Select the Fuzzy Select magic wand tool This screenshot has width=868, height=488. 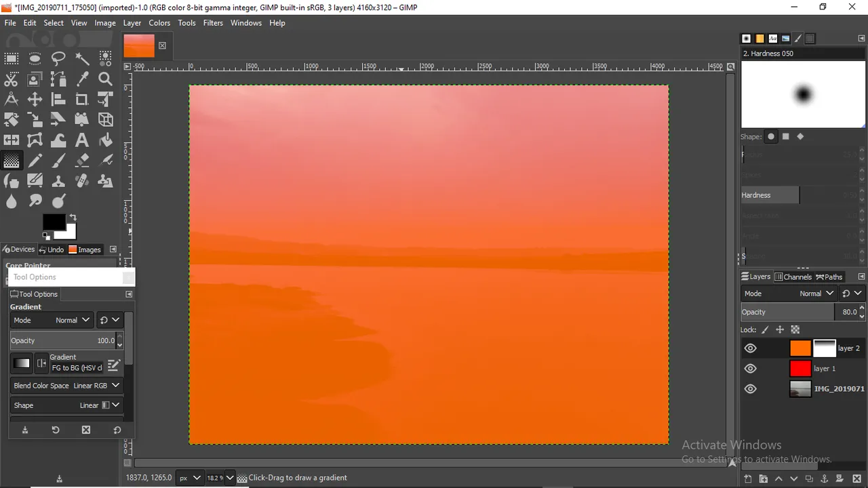point(82,58)
